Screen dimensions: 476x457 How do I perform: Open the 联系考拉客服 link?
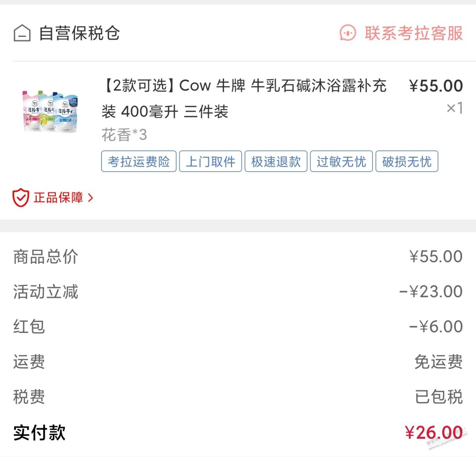pos(413,33)
